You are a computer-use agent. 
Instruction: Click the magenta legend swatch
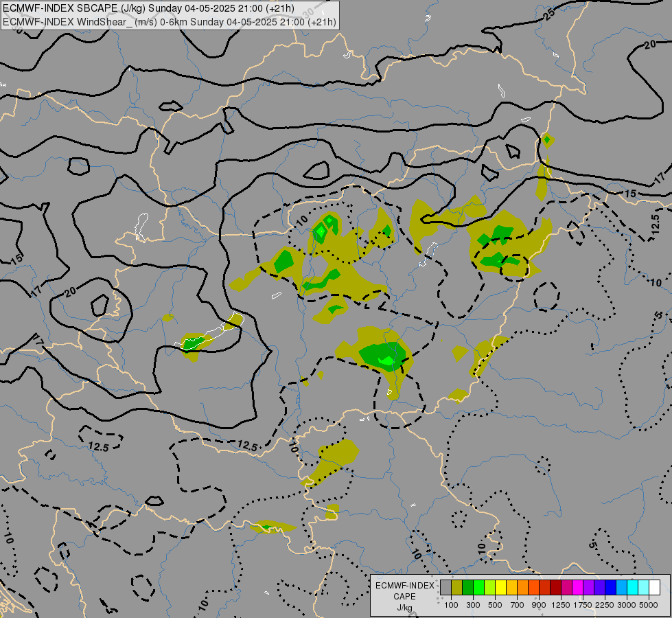point(578,588)
